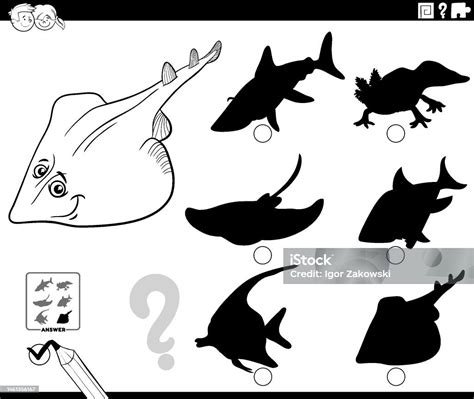Tick the checkmark circle beside the pencil
The height and width of the screenshot is (399, 474).
(x=38, y=355)
